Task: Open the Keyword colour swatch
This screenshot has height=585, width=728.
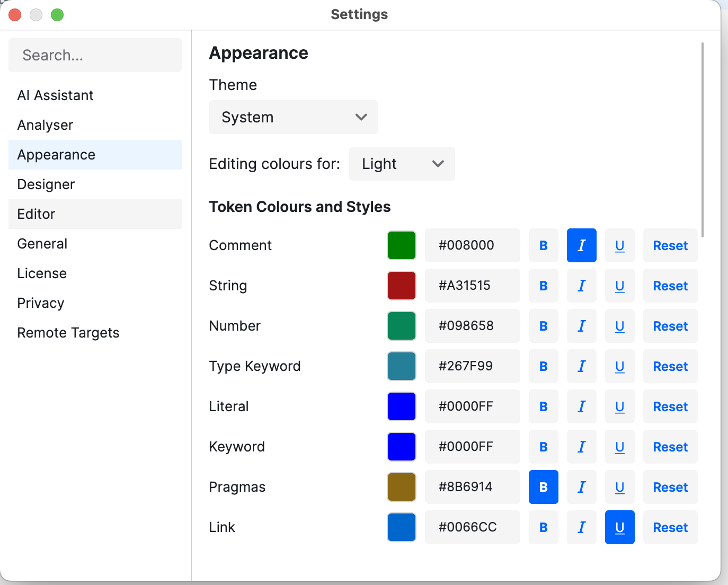Action: click(402, 447)
